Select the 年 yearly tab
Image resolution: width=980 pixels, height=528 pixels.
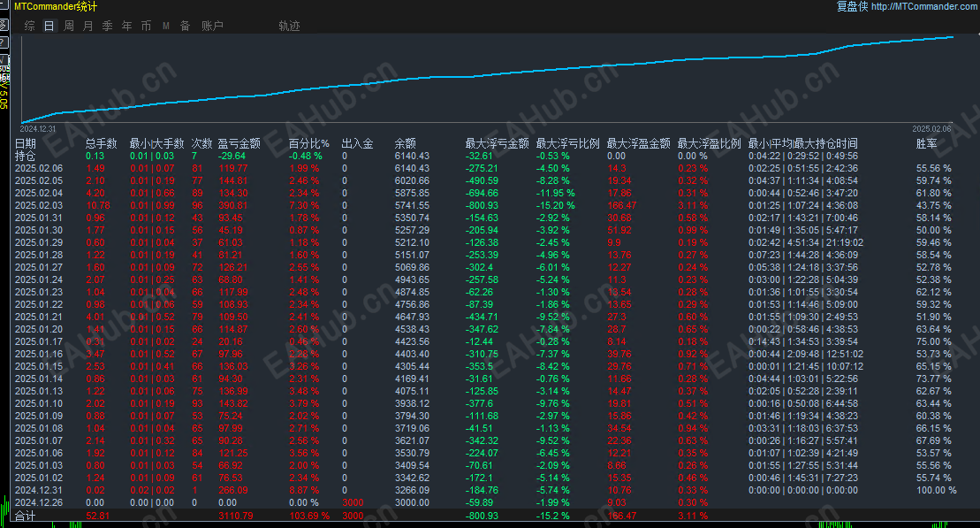127,26
